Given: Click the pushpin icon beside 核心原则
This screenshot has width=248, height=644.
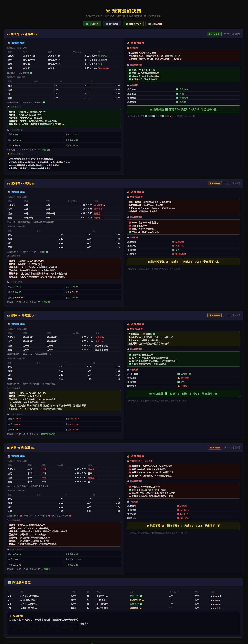Looking at the screenshot, I should 10,616.
